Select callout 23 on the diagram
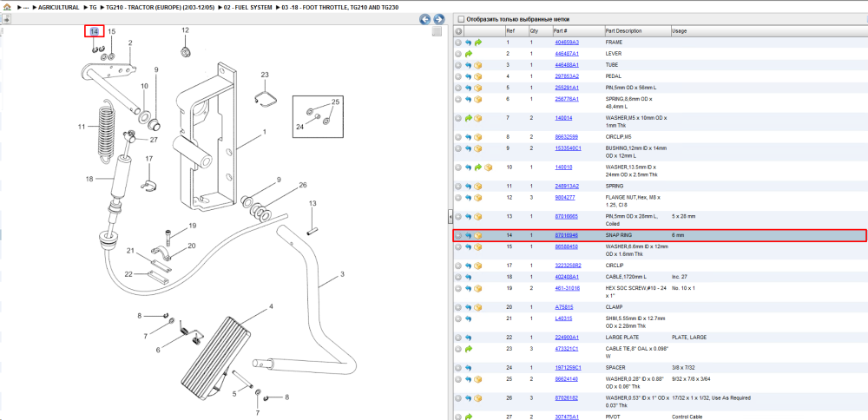The width and height of the screenshot is (868, 420). click(265, 75)
